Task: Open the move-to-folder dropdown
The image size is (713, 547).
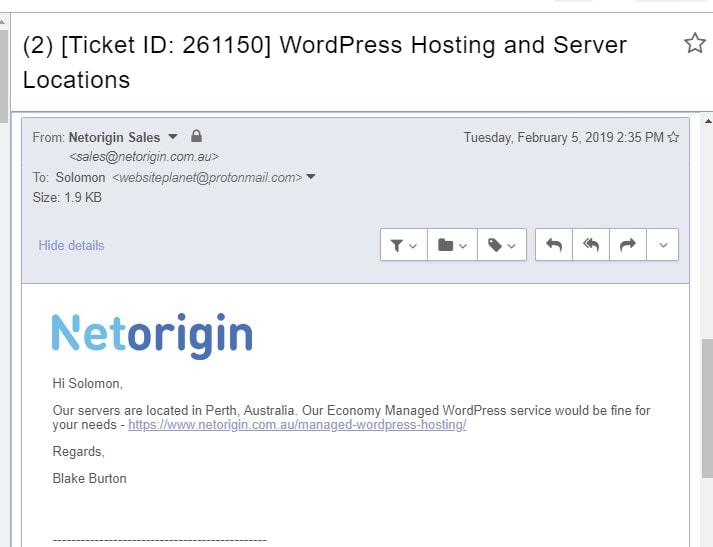Action: [452, 245]
